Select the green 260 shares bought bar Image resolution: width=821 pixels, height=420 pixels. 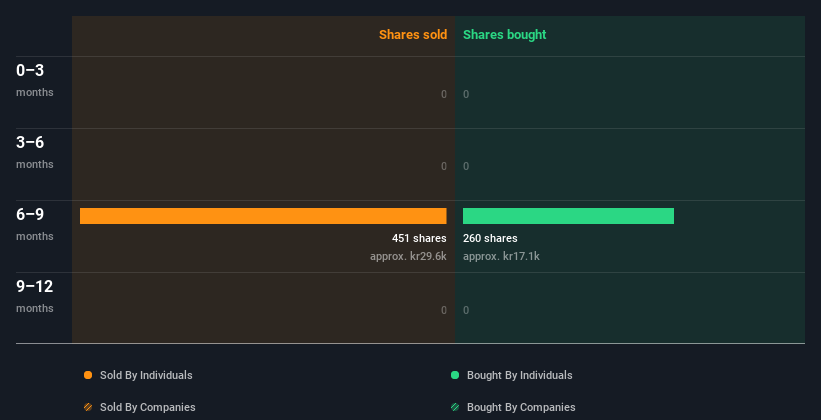click(x=568, y=216)
